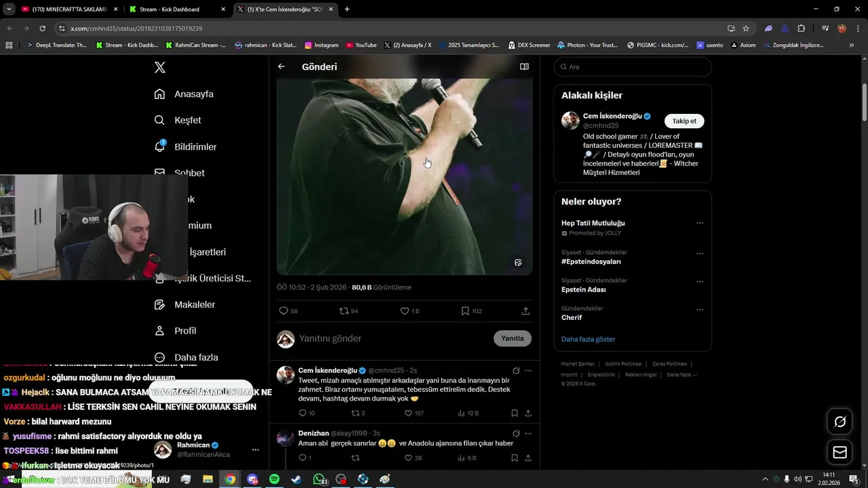Open Grok icon on Cem's reply
Screen dimensions: 868x488
(516, 371)
